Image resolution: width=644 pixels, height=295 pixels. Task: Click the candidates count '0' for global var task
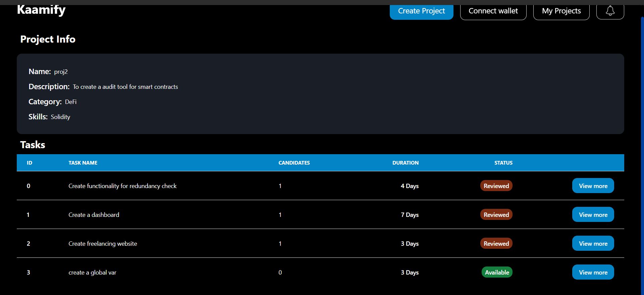point(280,273)
